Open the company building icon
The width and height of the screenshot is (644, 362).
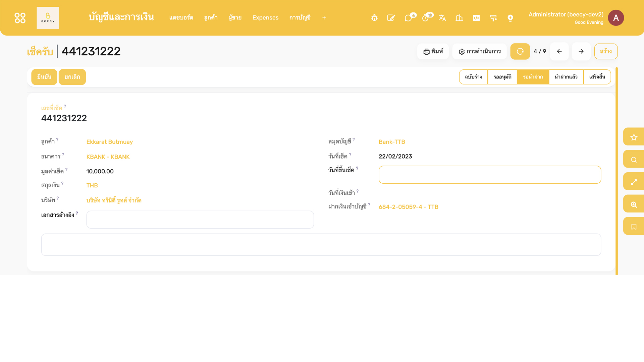459,18
